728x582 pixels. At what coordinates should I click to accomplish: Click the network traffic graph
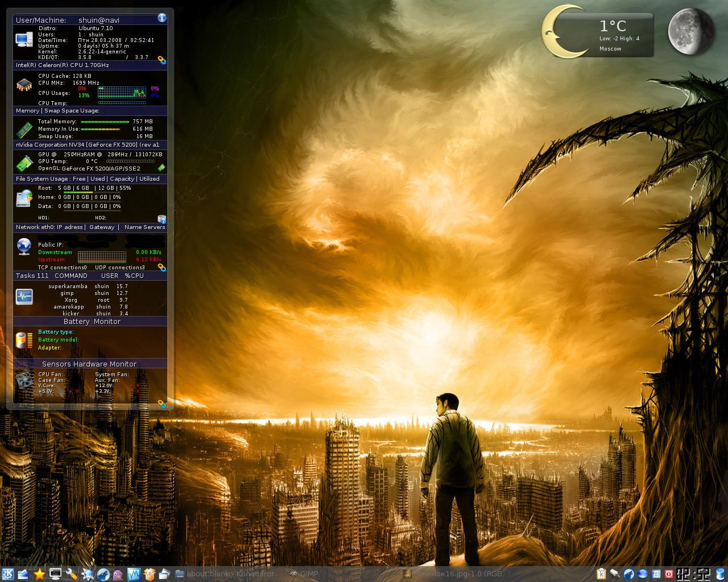[102, 256]
